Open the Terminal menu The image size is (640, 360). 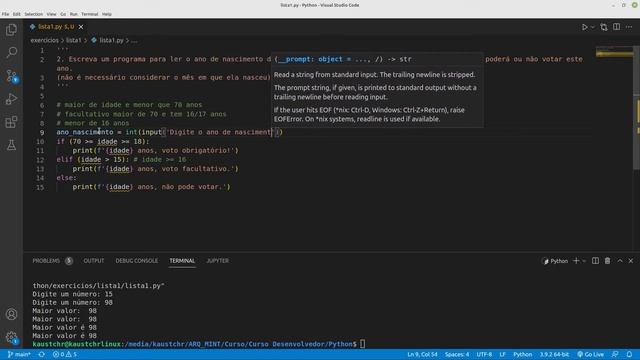click(90, 14)
